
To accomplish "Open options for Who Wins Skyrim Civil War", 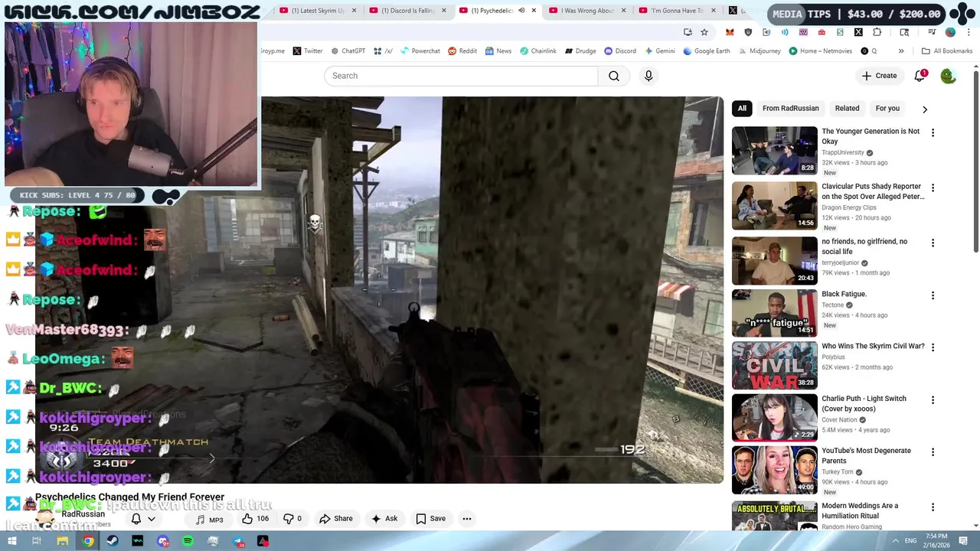I will (x=933, y=347).
